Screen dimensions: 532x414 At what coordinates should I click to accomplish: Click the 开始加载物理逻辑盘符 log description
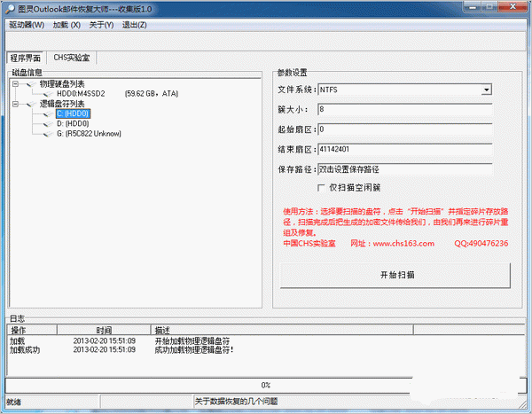click(192, 340)
